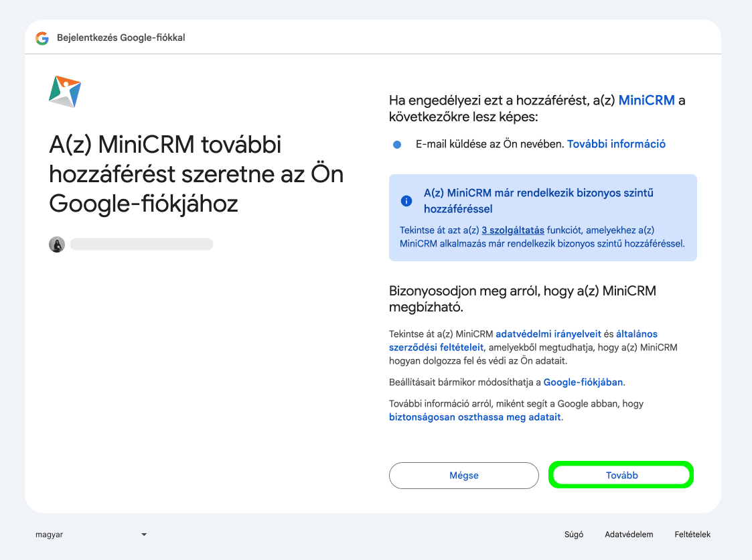The height and width of the screenshot is (560, 752).
Task: Open Adatvédelem in the footer
Action: (629, 535)
